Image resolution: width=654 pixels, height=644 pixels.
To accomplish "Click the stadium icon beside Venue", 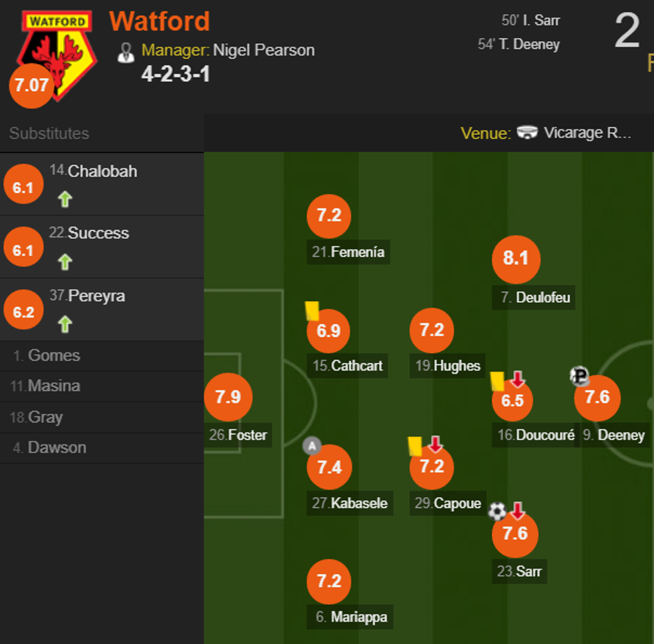I will click(527, 133).
